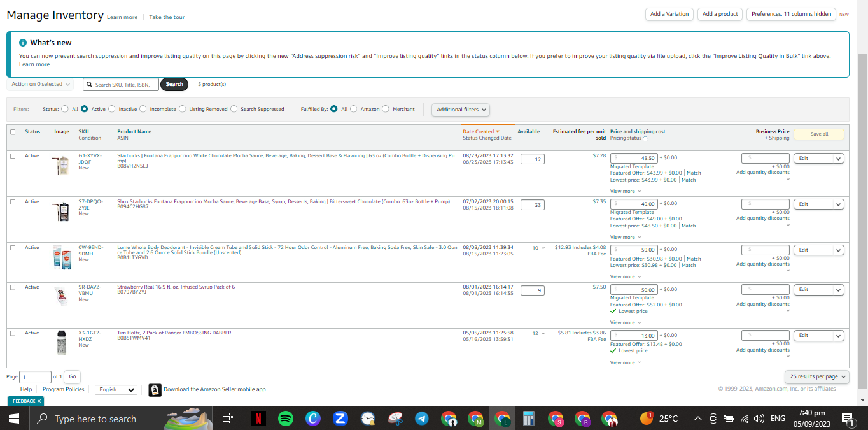This screenshot has width=868, height=430.
Task: Click the magnifier icon in the SKU search field
Action: 90,84
